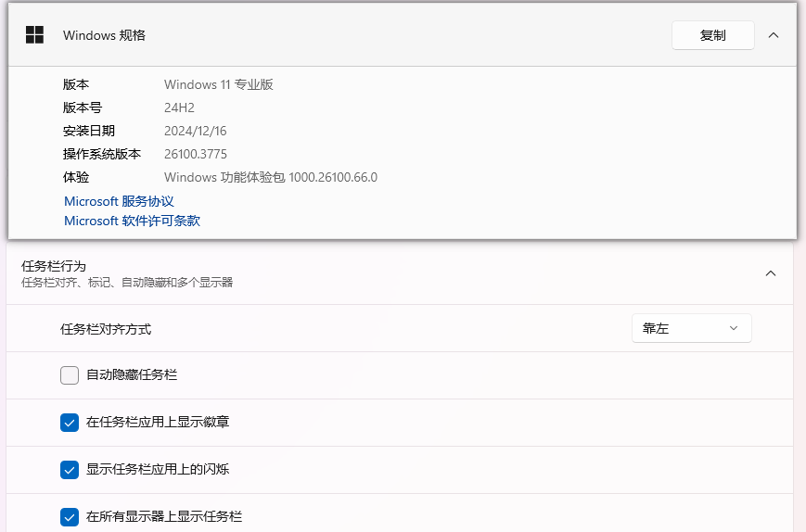Uncheck 在任务栏应用上显示徽章

tap(70, 423)
